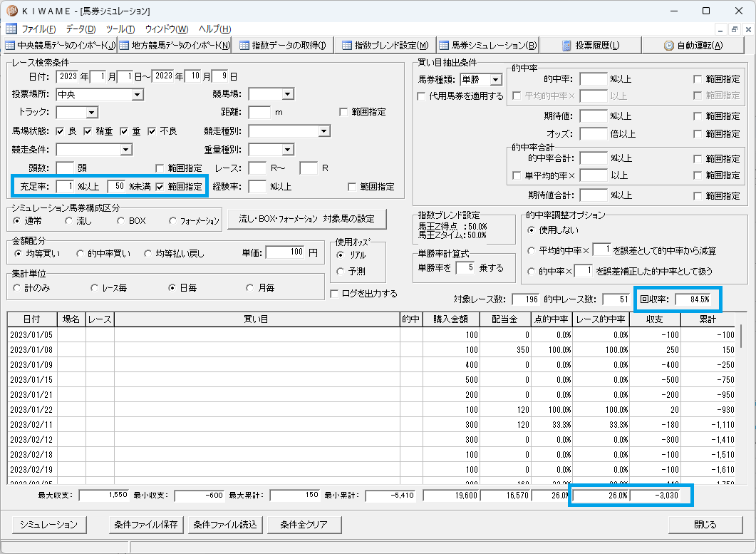This screenshot has height=554, width=756.
Task: Click the 購入金額 column header
Action: point(451,319)
